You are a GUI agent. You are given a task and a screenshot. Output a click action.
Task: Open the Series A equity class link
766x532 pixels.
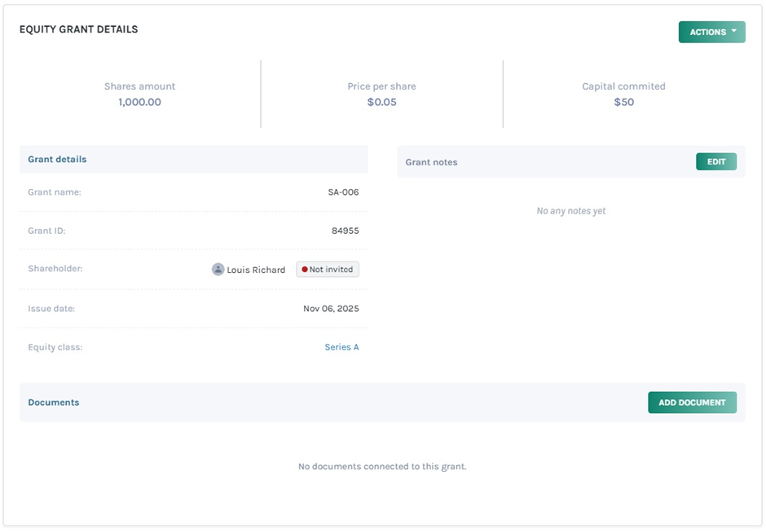point(341,347)
